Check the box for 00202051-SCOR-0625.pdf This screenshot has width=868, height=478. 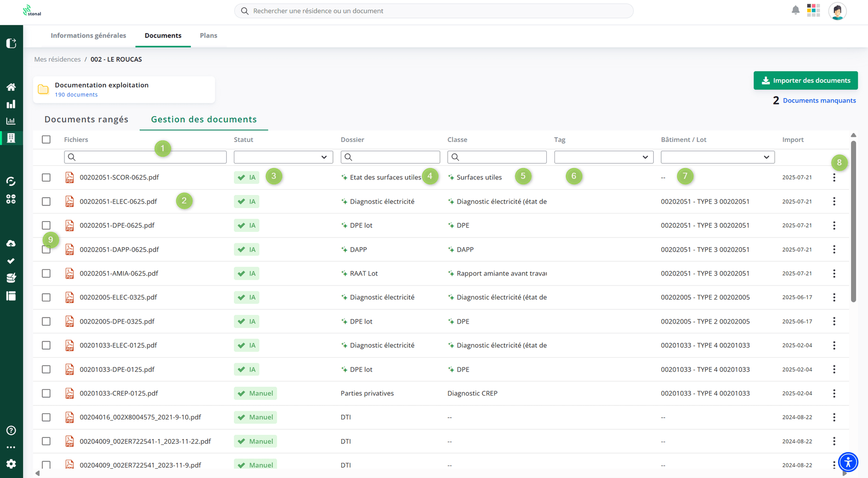coord(46,177)
